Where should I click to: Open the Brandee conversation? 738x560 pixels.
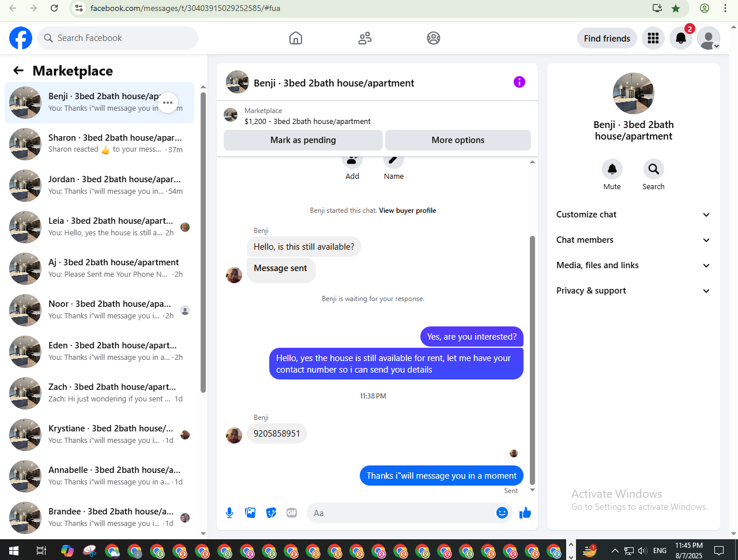point(100,518)
